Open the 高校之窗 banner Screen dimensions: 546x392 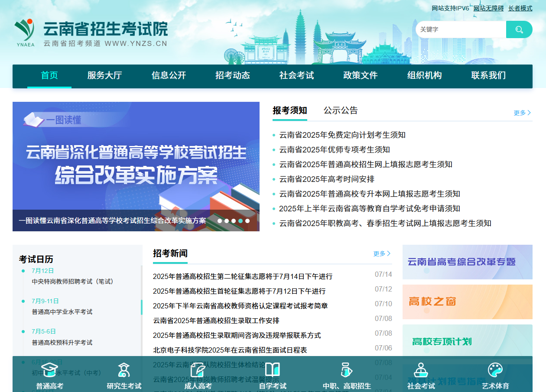click(x=467, y=302)
